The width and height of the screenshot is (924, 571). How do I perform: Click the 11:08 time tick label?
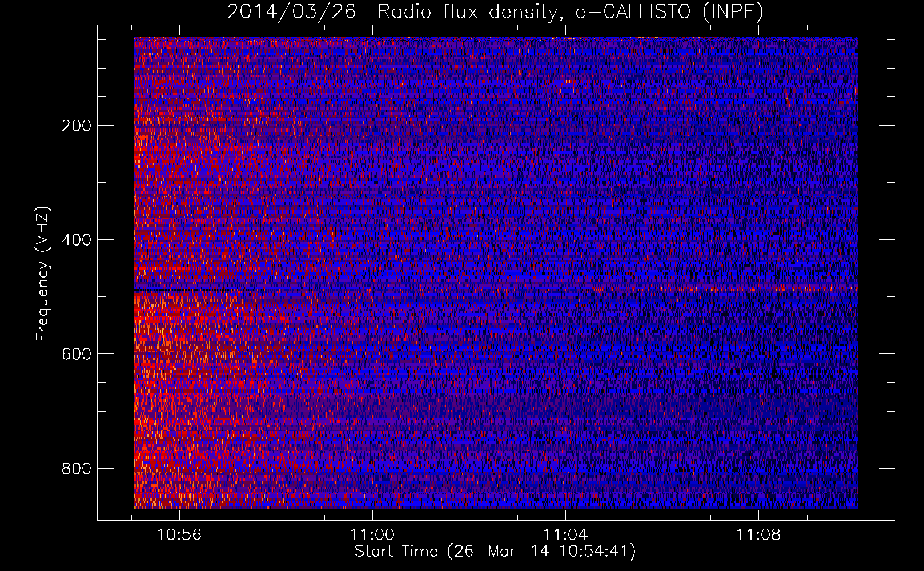click(758, 535)
